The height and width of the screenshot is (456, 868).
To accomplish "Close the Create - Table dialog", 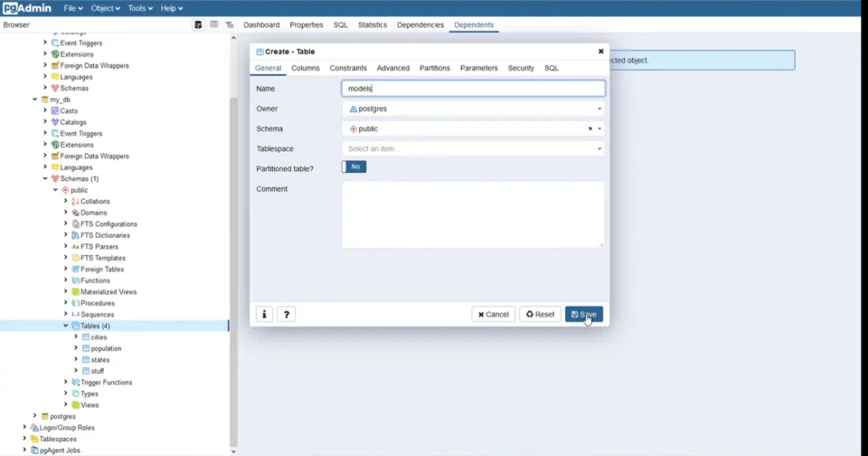I will pos(600,51).
